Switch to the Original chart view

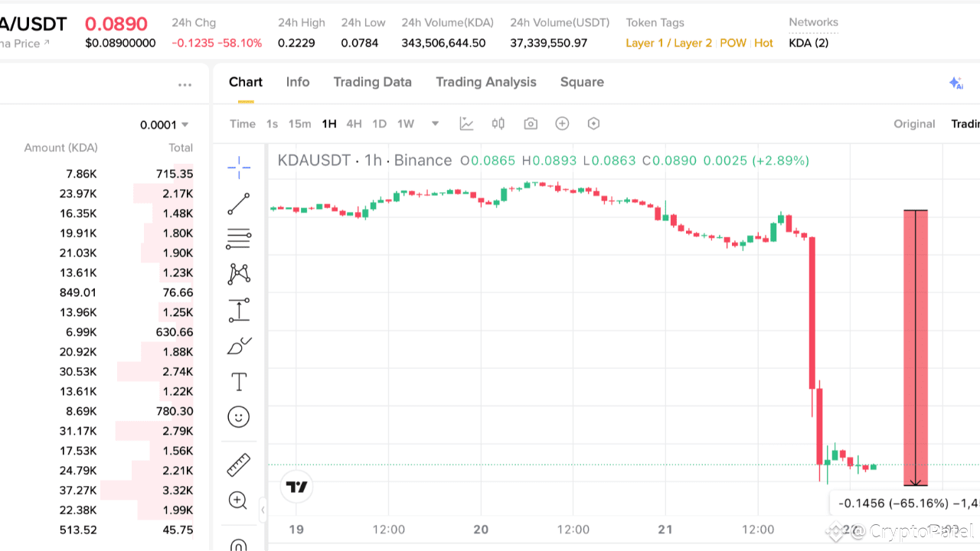tap(914, 124)
